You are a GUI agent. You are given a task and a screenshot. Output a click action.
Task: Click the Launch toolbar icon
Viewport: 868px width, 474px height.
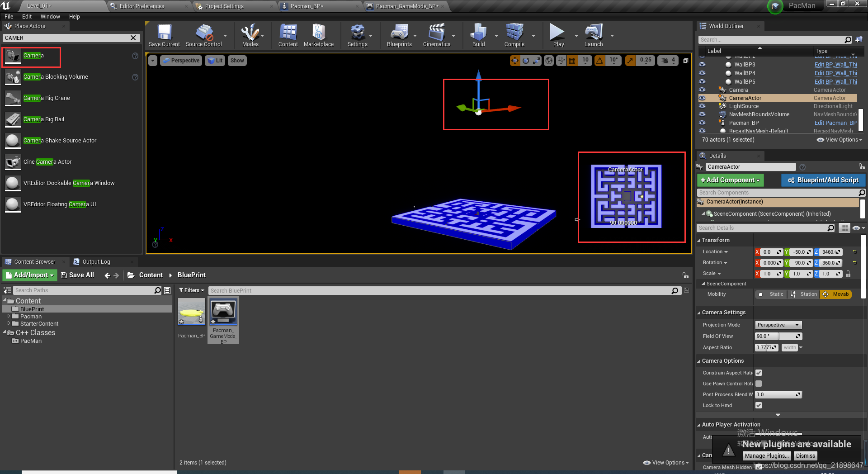[x=594, y=35]
